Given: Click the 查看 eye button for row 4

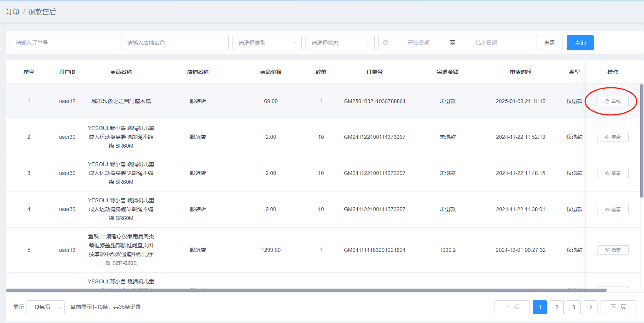Looking at the screenshot, I should click(x=612, y=210).
